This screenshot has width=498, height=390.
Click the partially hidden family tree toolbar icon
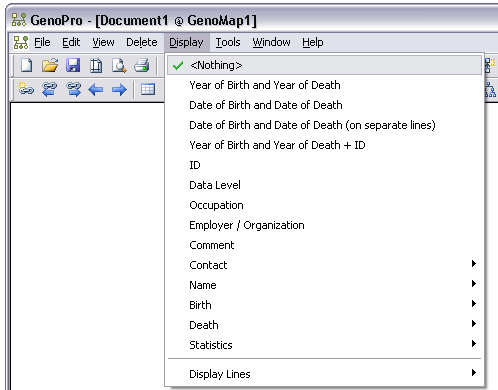tap(490, 89)
